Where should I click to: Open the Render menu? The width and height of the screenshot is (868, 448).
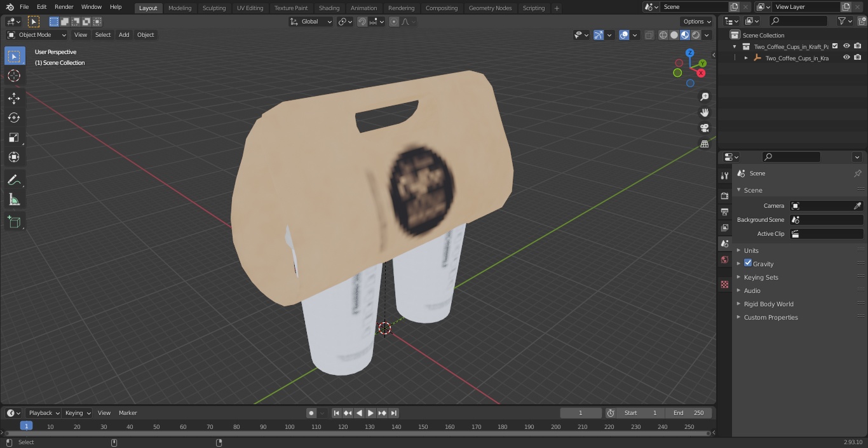point(64,7)
